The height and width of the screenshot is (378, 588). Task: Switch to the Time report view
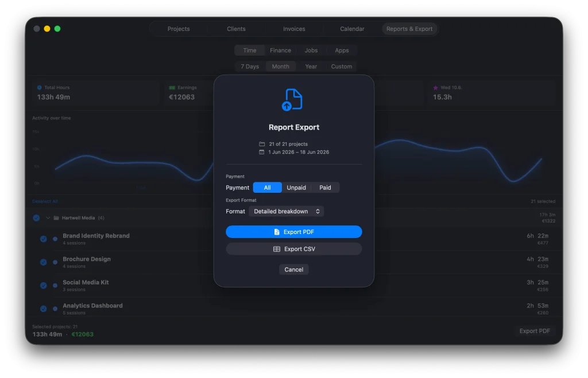[250, 50]
